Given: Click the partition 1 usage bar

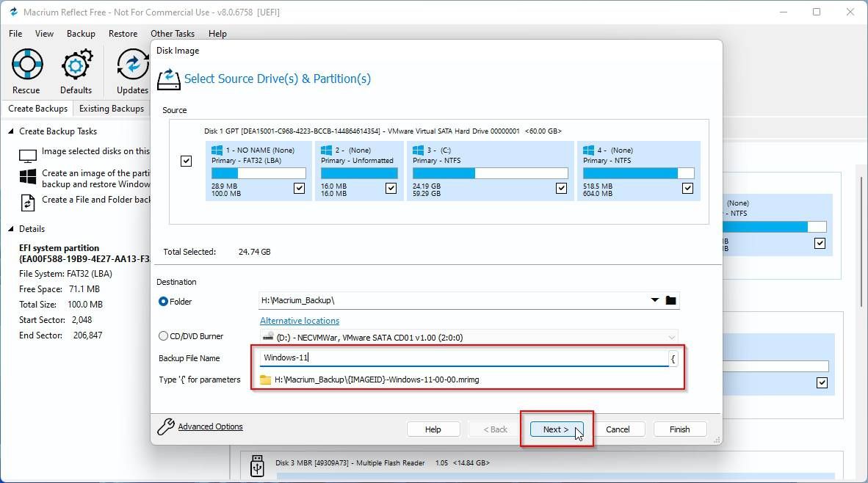Looking at the screenshot, I should [x=258, y=173].
